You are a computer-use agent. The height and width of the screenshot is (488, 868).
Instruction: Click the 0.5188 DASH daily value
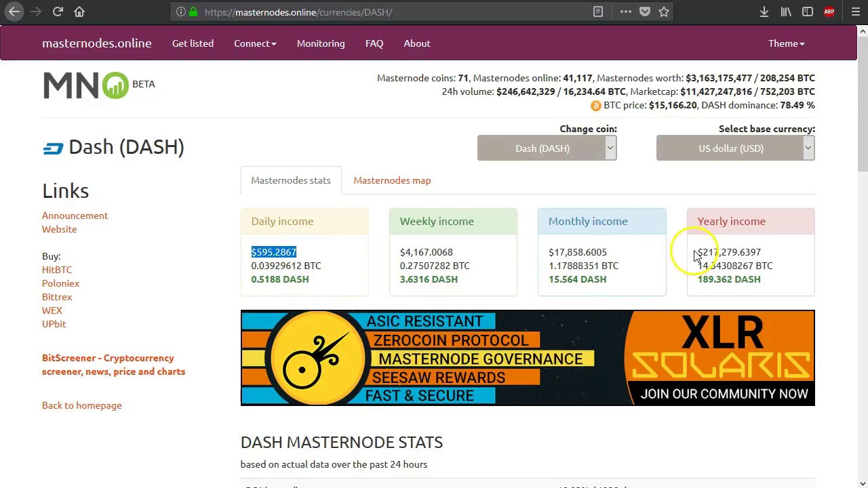(x=280, y=279)
